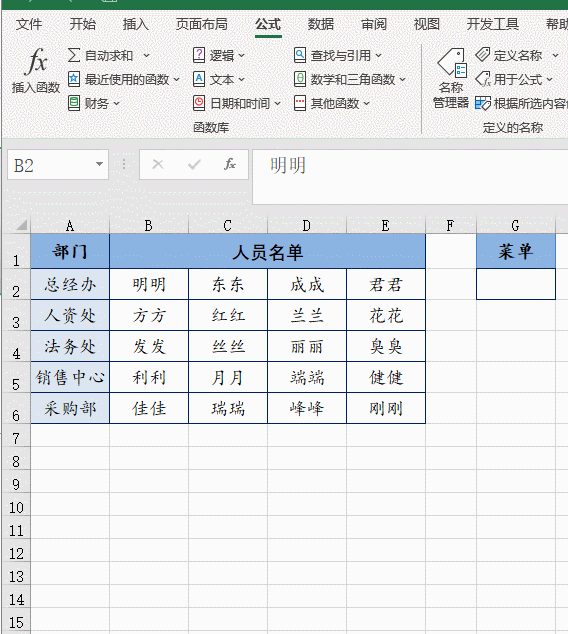Click the Select All corner triangle
The width and height of the screenshot is (568, 634).
[21, 224]
